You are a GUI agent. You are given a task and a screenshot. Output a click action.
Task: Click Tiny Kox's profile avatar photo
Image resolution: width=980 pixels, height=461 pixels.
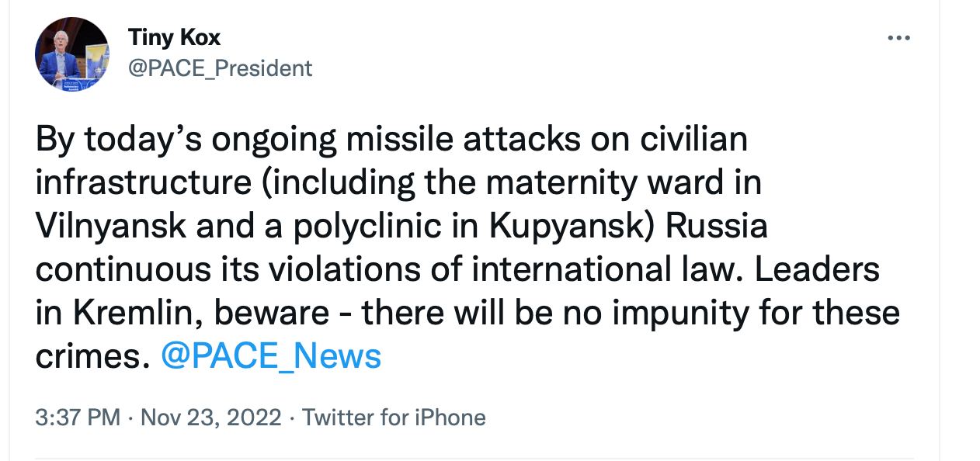tap(72, 54)
